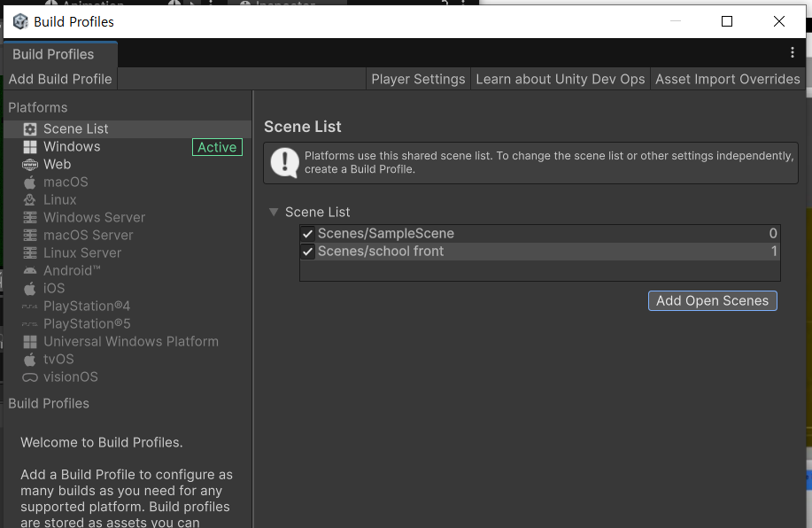
Task: Select the iOS platform
Action: (x=128, y=288)
